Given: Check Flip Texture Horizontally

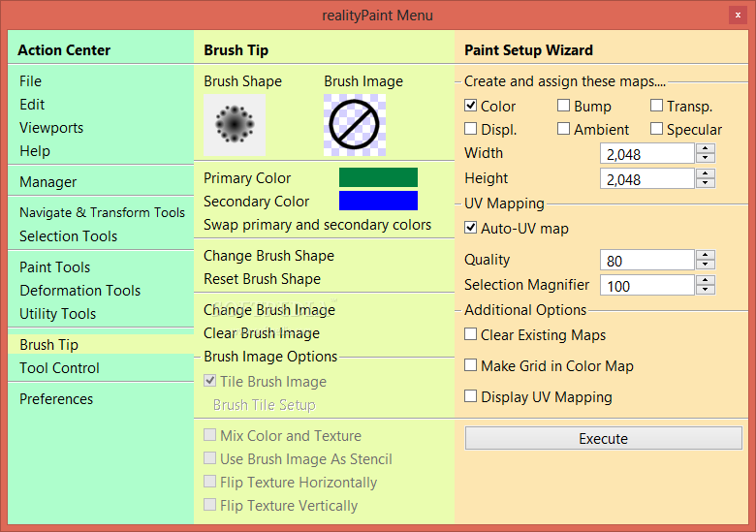Looking at the screenshot, I should [209, 482].
